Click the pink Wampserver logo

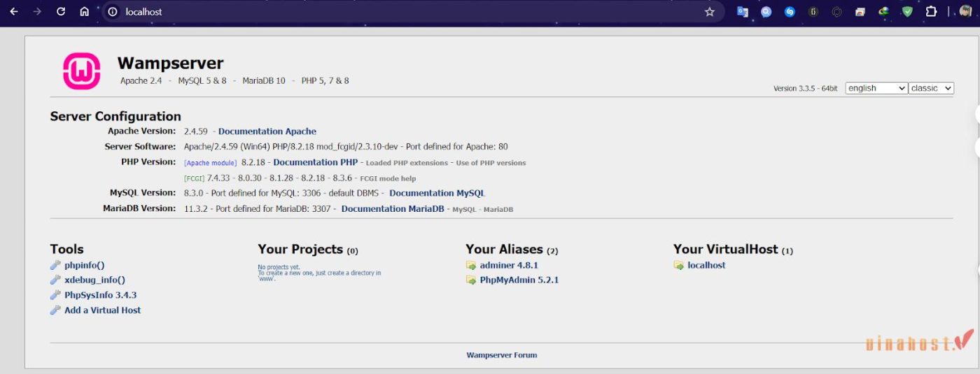coord(82,71)
